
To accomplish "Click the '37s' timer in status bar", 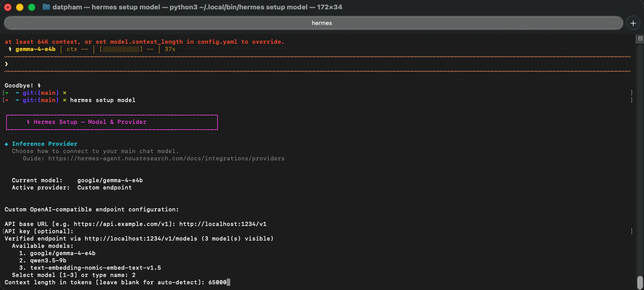I will [x=170, y=49].
